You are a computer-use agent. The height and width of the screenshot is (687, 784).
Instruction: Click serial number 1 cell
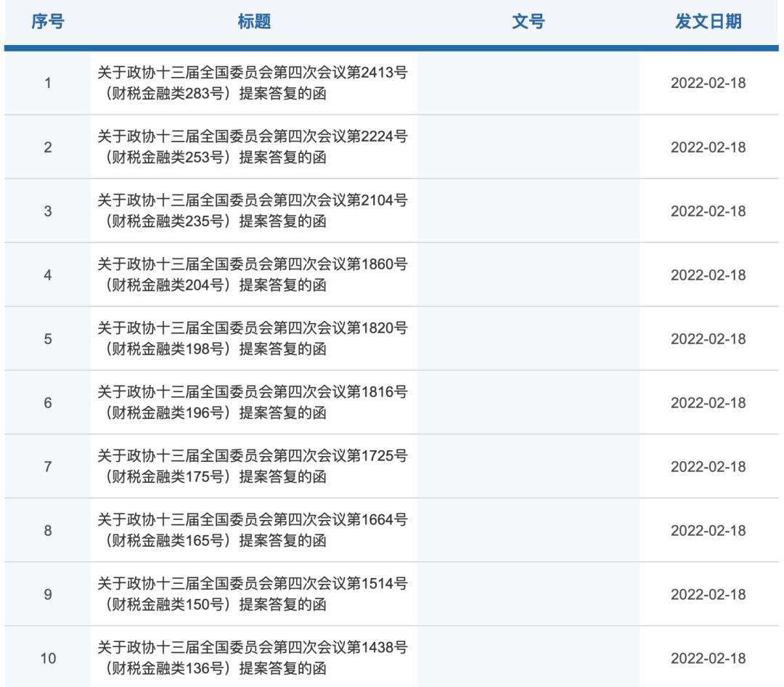pos(48,83)
